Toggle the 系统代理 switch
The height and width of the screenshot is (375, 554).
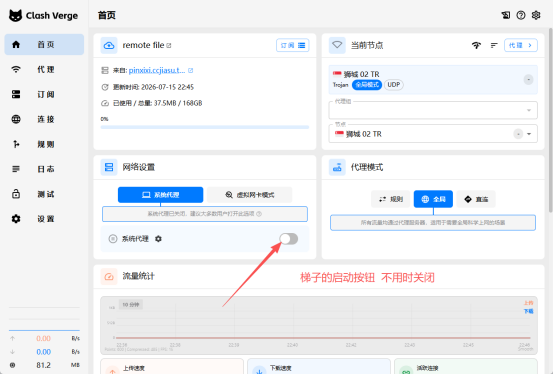point(289,239)
